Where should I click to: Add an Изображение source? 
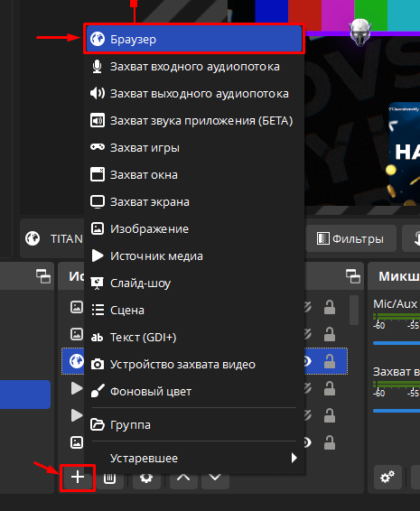(x=194, y=228)
